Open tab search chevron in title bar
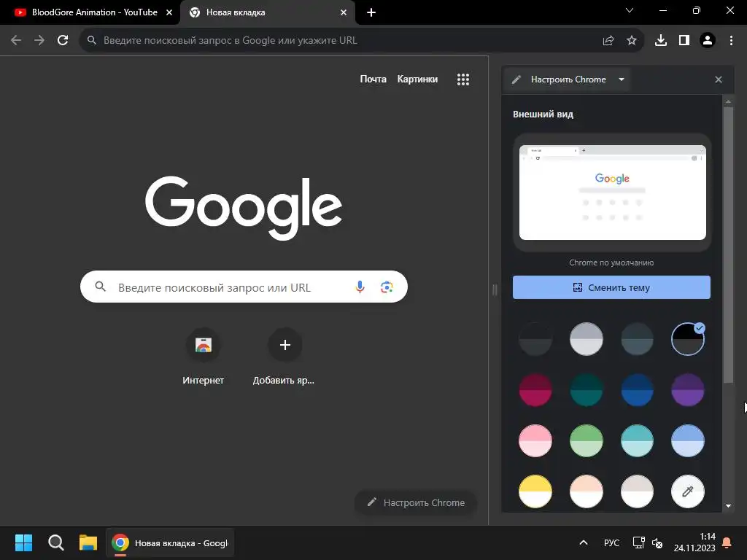Screen dimensions: 747x560 (630, 10)
